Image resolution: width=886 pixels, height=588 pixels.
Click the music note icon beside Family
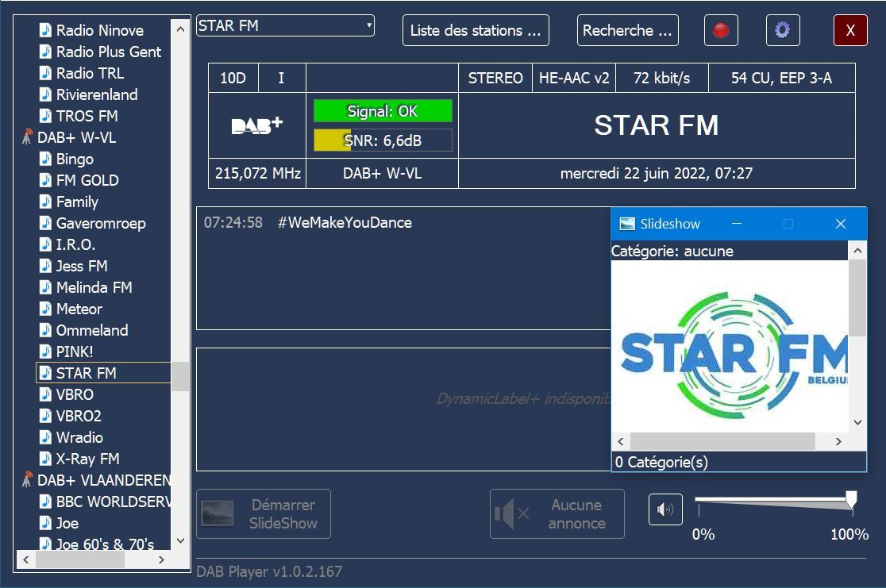tap(45, 201)
